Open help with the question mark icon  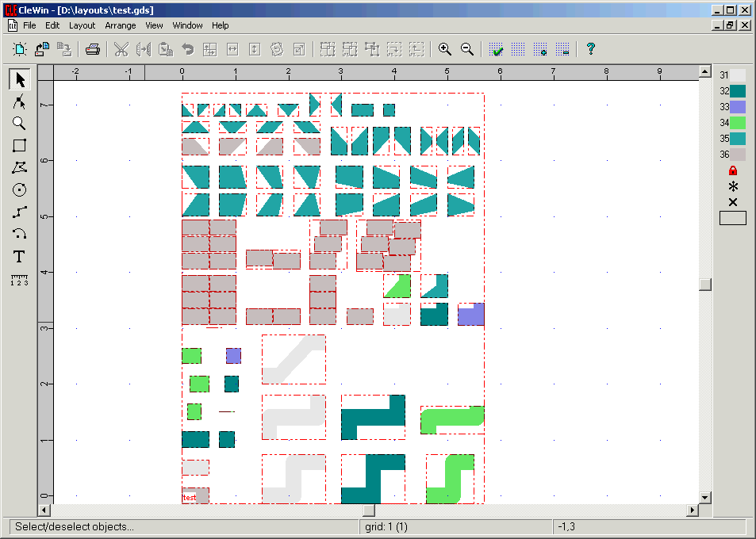[591, 49]
